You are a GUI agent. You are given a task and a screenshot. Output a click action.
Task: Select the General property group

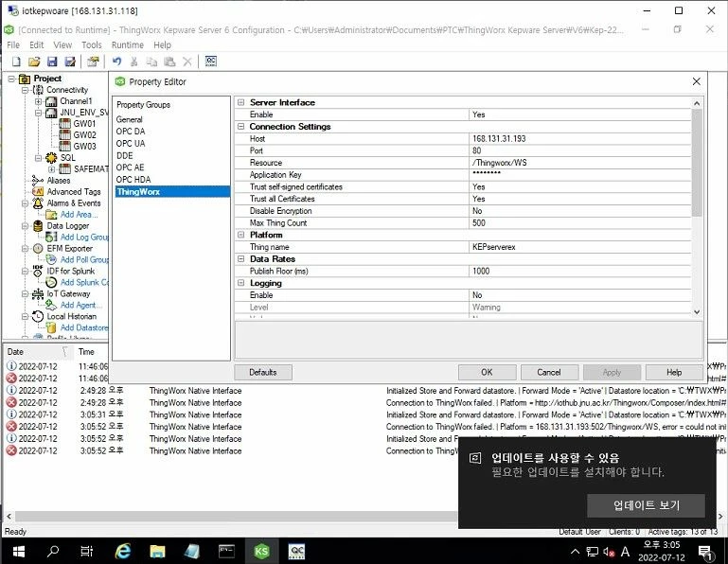(171, 119)
